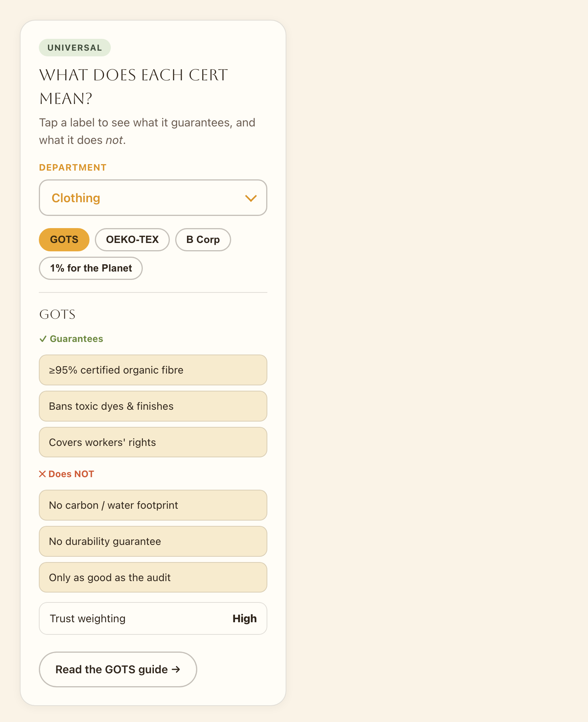
Task: Open the Clothing department dropdown
Action: 153,198
